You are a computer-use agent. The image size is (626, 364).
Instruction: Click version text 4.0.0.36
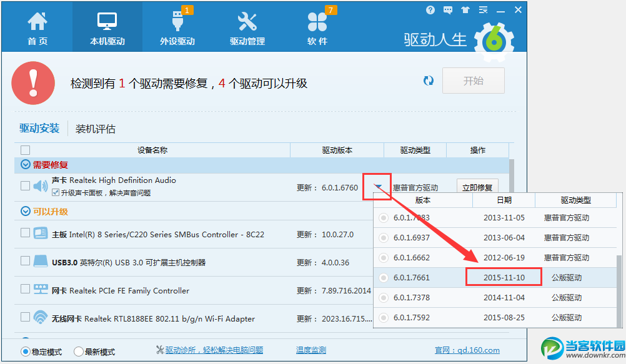coord(335,262)
